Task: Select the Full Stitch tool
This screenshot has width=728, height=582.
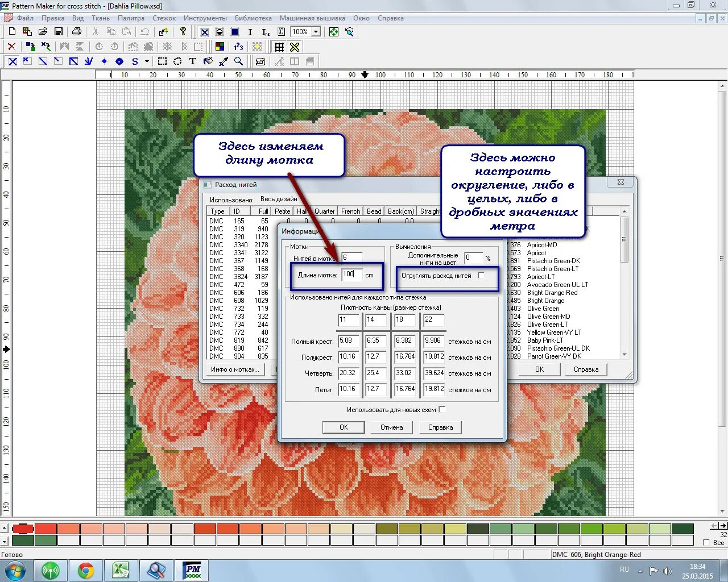Action: [x=13, y=61]
